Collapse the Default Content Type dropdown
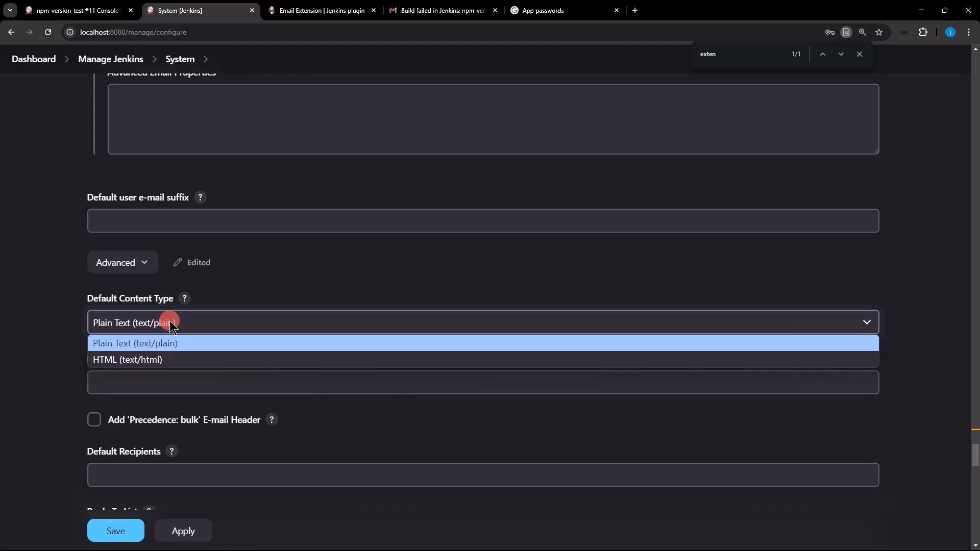This screenshot has height=551, width=980. click(x=483, y=322)
